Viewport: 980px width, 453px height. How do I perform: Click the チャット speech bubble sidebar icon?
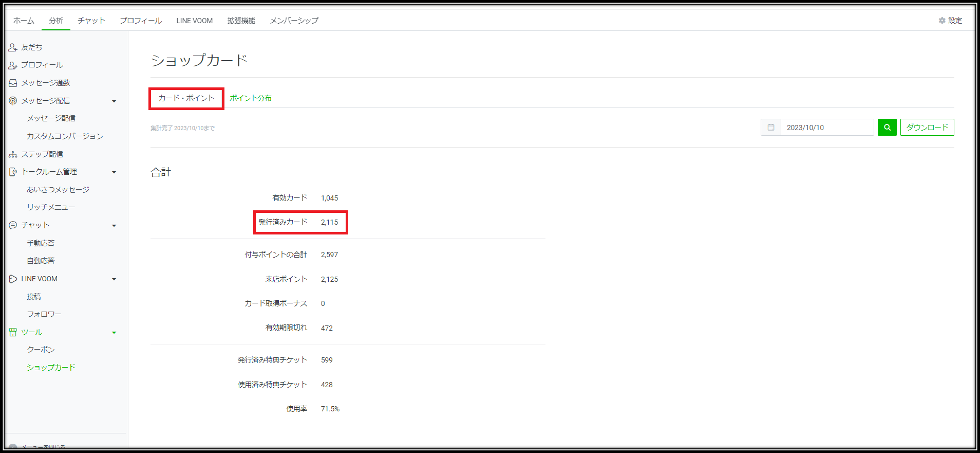coord(13,225)
